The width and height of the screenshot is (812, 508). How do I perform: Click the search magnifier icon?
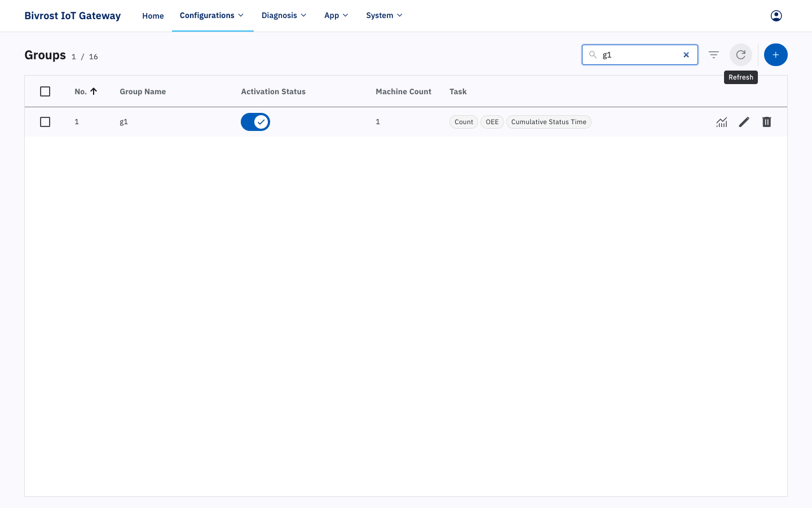coord(593,55)
